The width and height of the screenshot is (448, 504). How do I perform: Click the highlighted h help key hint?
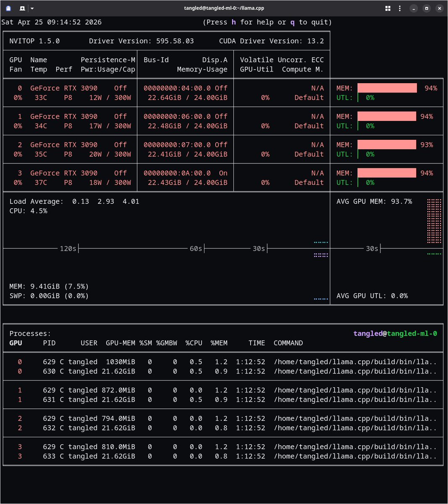click(234, 22)
